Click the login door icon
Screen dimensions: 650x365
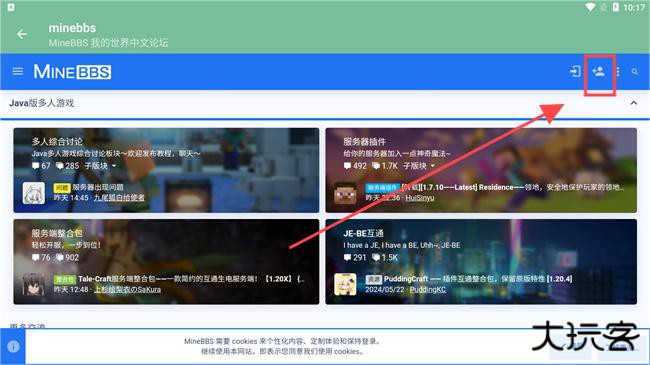[575, 72]
